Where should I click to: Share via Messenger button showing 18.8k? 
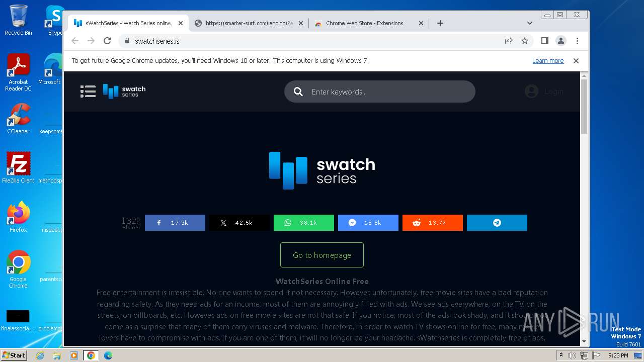368,223
